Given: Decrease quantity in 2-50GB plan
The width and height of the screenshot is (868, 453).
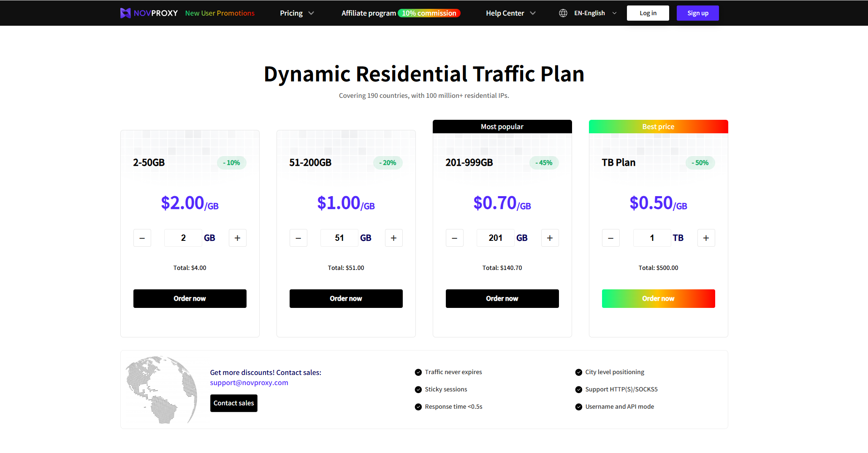Looking at the screenshot, I should coord(142,238).
